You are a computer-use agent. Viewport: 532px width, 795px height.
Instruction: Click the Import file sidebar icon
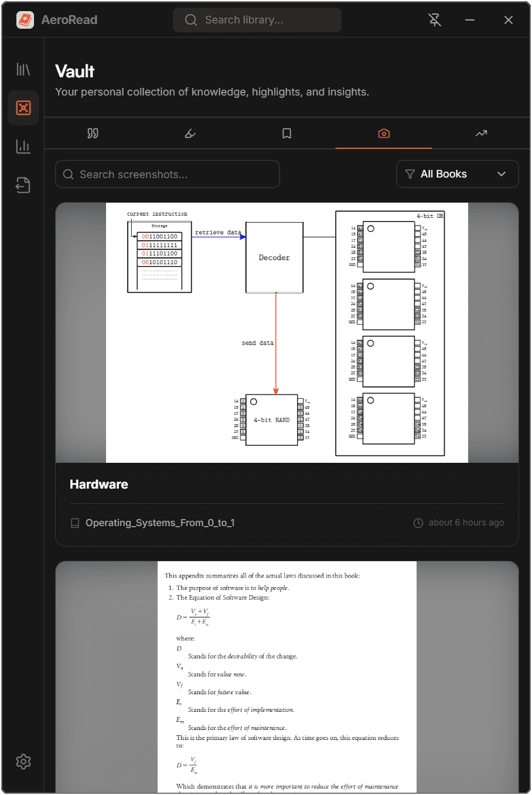tap(23, 185)
